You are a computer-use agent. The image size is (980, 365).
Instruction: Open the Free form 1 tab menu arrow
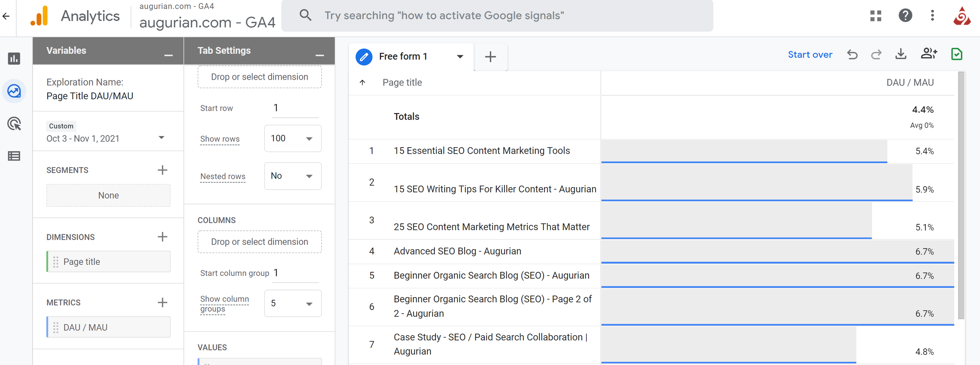point(460,57)
